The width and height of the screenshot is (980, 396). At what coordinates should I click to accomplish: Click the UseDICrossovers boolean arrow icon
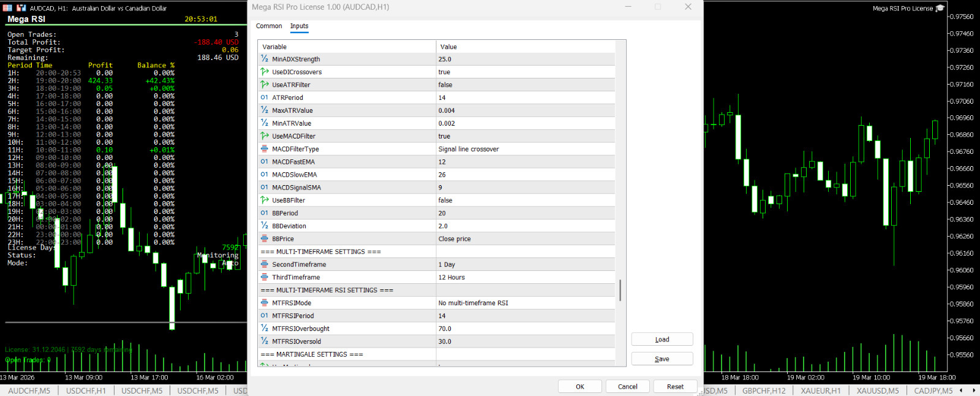[265, 72]
